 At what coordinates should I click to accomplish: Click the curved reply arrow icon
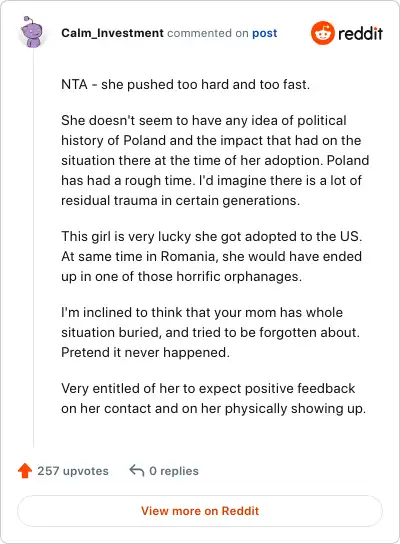point(137,471)
